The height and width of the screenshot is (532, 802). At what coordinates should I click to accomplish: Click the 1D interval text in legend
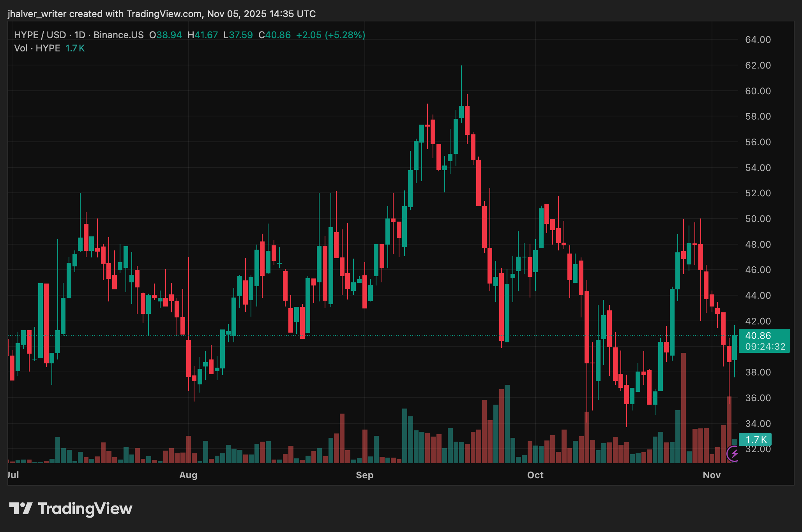[x=79, y=35]
